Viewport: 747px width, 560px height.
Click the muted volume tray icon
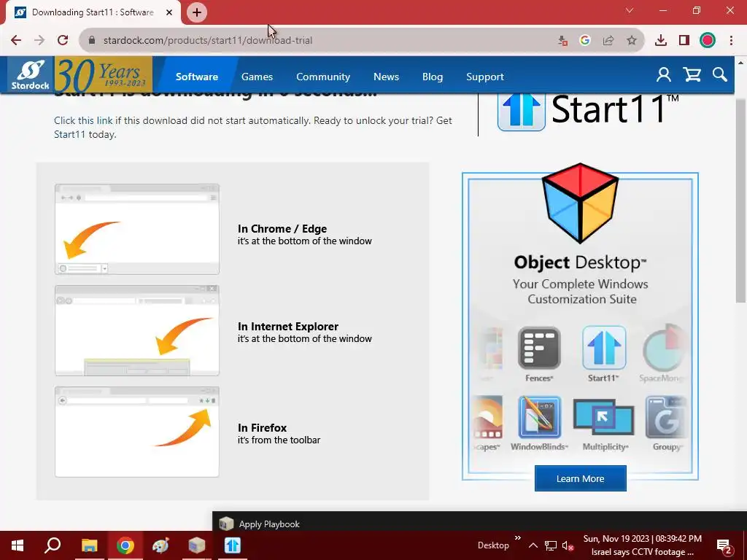tap(568, 545)
